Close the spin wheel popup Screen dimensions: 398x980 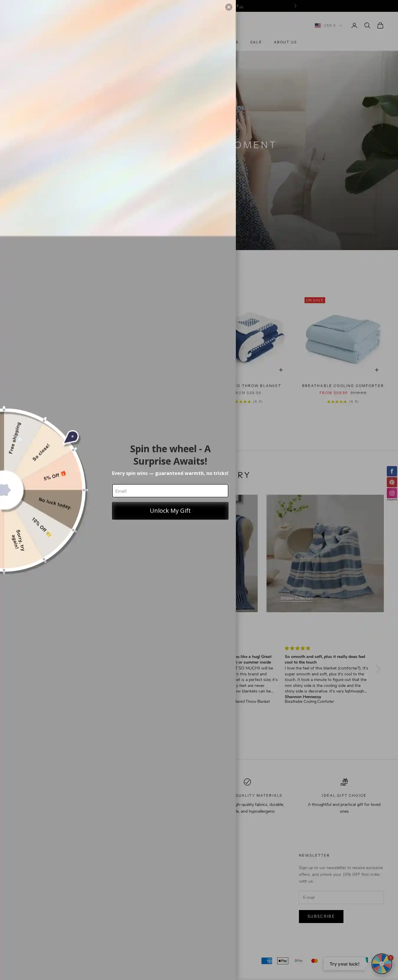228,7
